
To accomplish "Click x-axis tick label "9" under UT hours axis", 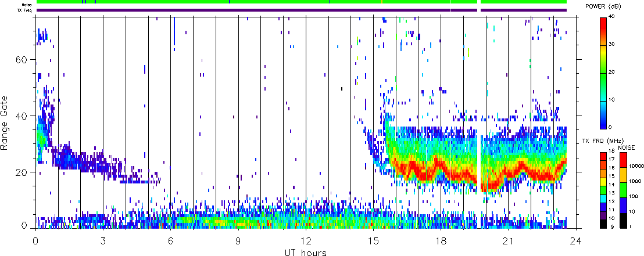I will pos(238,240).
